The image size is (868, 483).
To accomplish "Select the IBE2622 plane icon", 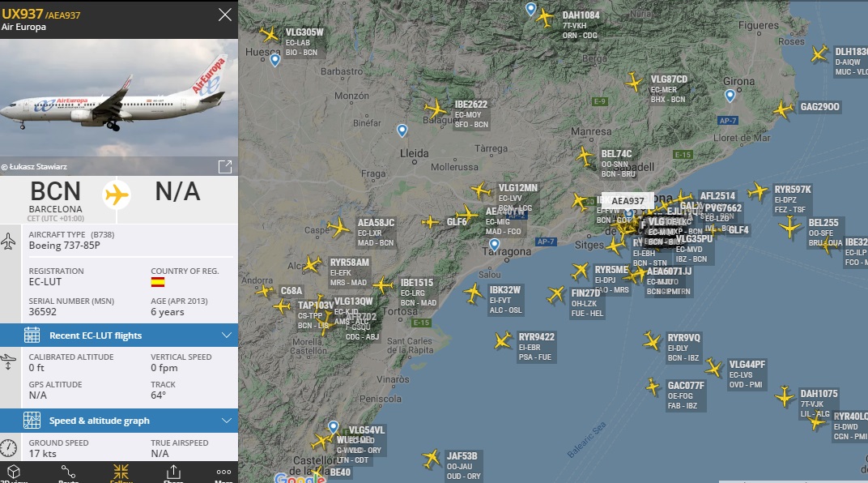I will [x=436, y=109].
